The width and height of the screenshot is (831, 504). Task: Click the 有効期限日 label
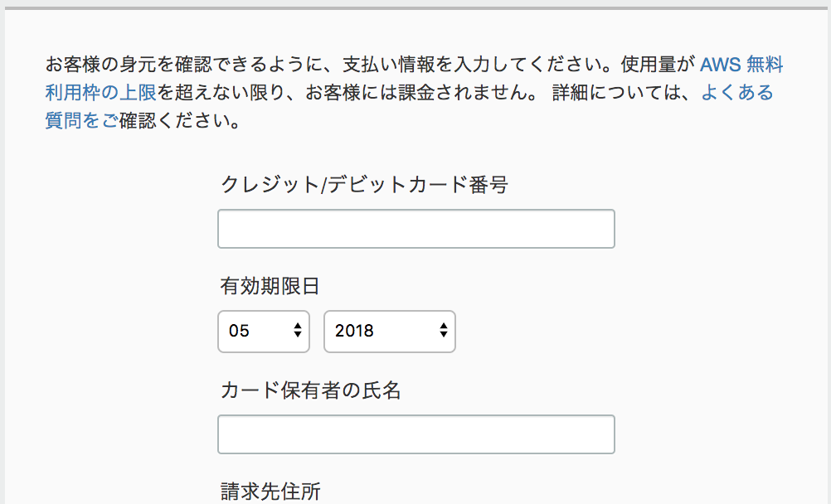click(270, 287)
